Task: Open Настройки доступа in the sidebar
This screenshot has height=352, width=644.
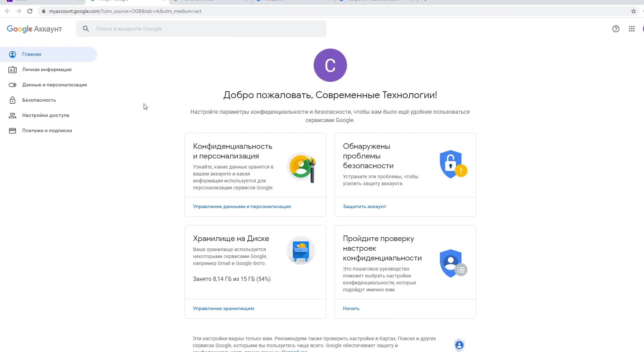Action: (x=49, y=115)
